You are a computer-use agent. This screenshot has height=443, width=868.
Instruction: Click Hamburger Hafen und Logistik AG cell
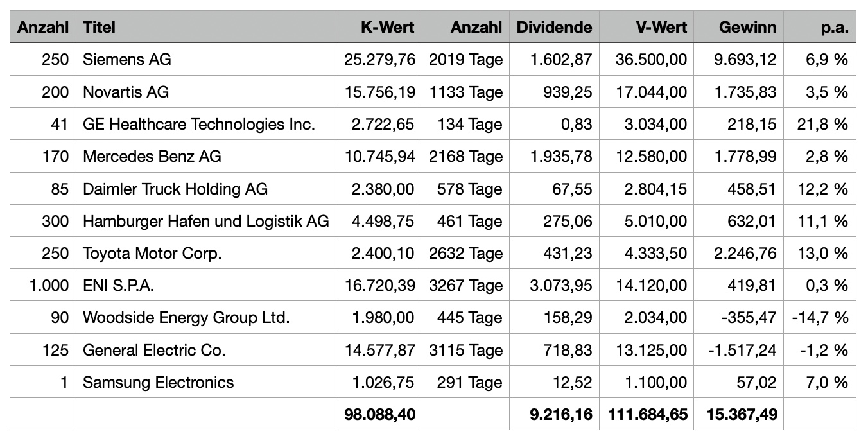coord(205,221)
